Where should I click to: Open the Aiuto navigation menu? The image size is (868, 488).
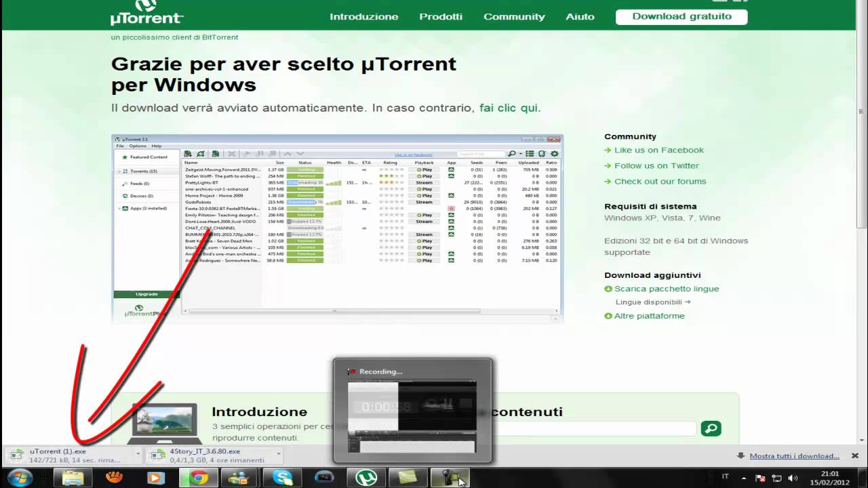(x=580, y=17)
